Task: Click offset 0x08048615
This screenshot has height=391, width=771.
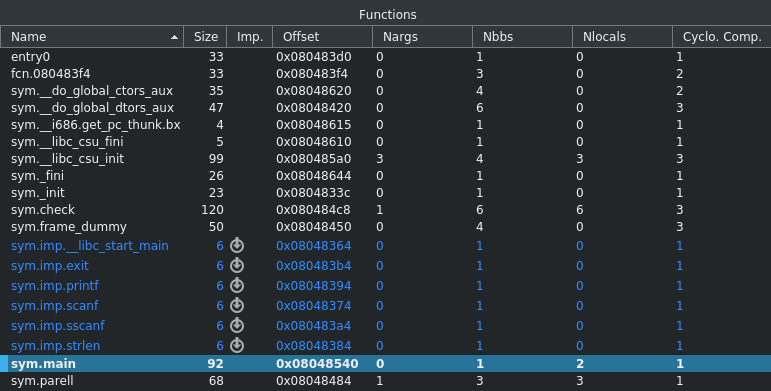Action: point(314,125)
